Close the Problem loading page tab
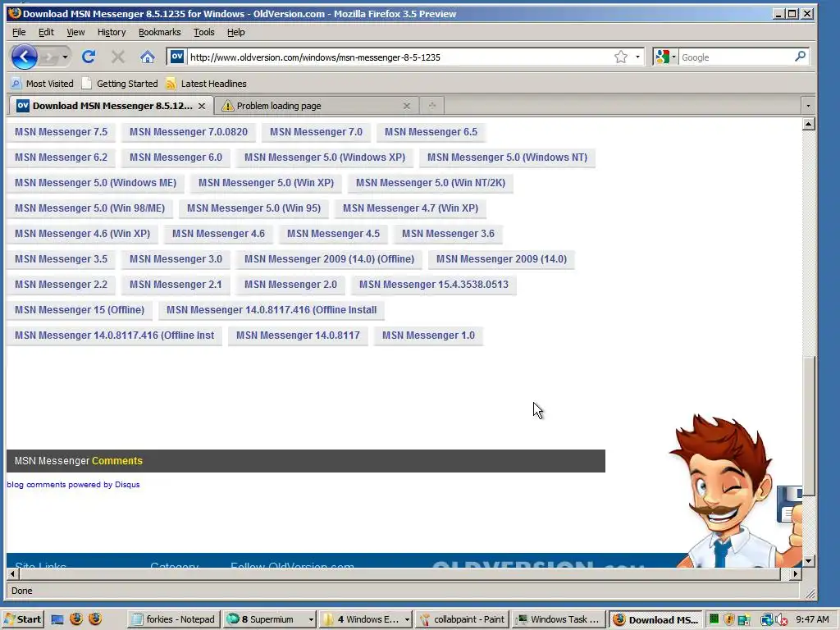This screenshot has width=840, height=630. (x=407, y=106)
